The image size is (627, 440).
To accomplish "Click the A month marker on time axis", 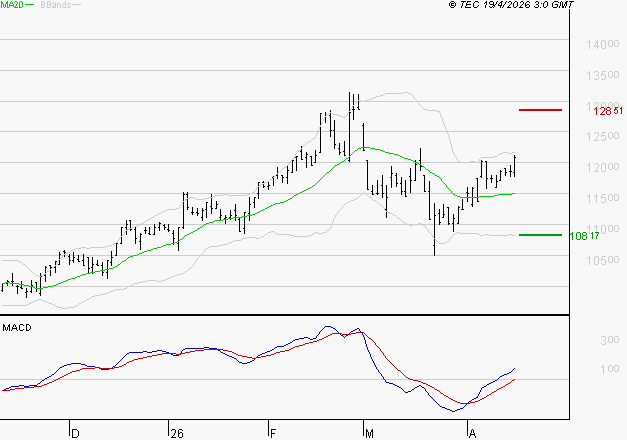I will point(472,433).
